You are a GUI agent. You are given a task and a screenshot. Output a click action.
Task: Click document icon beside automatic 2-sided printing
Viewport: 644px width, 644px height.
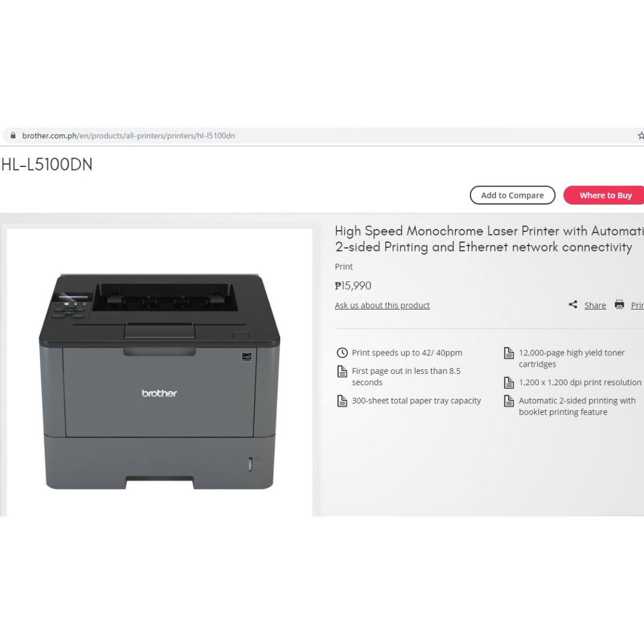click(x=509, y=401)
